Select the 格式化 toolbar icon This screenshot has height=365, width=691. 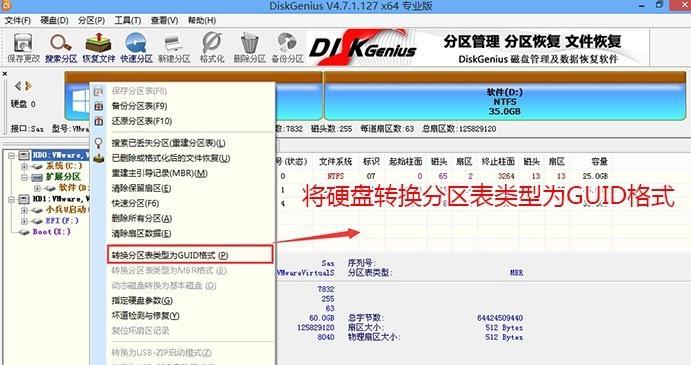point(212,48)
